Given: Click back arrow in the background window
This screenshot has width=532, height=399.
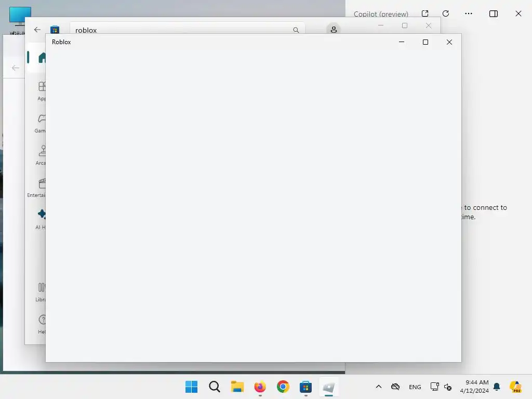Looking at the screenshot, I should 15,68.
